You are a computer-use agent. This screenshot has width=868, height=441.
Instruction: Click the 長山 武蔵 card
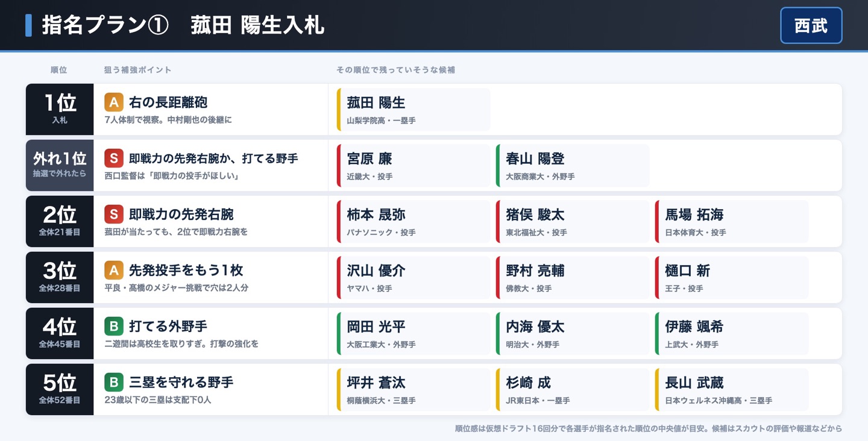[x=732, y=390]
